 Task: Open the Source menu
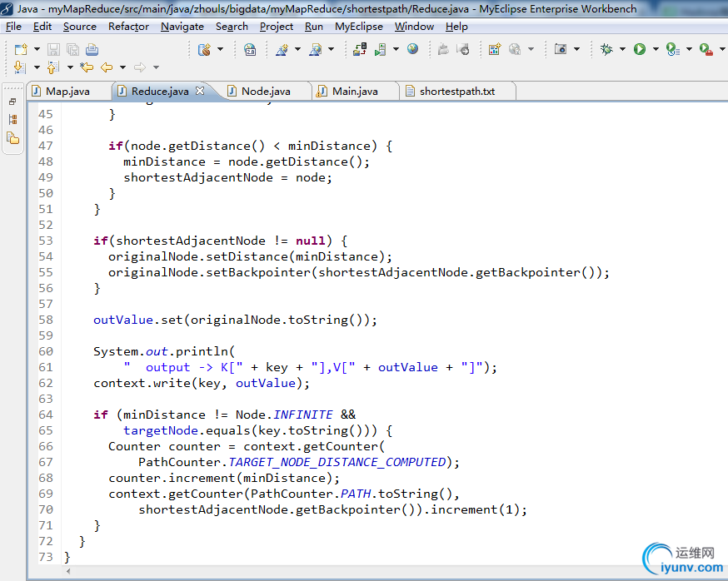[80, 27]
